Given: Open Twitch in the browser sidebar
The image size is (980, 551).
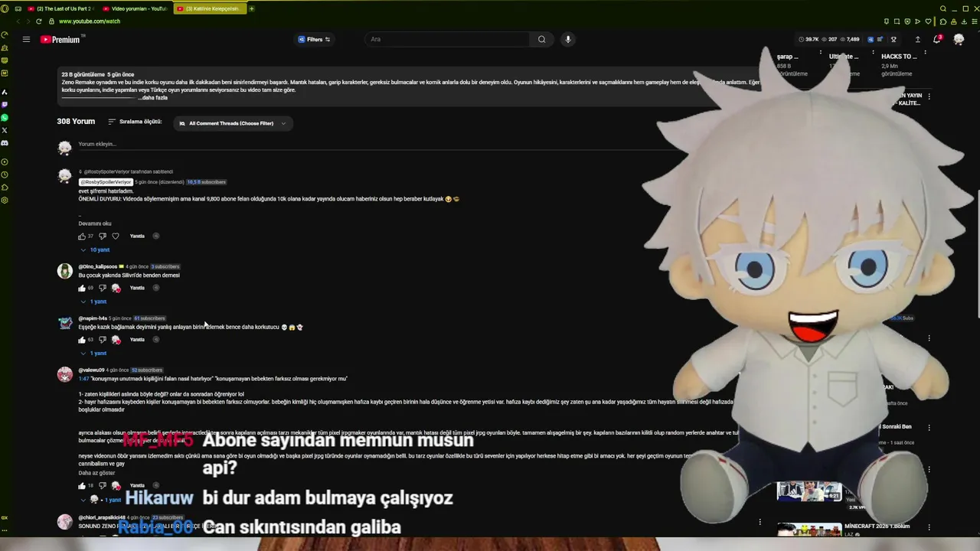Looking at the screenshot, I should pos(5,104).
